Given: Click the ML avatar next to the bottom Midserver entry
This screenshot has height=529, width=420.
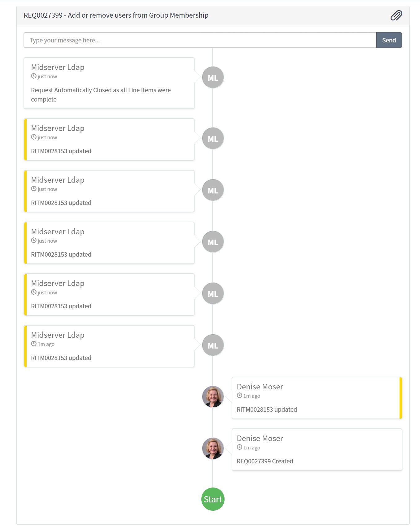Looking at the screenshot, I should [212, 345].
